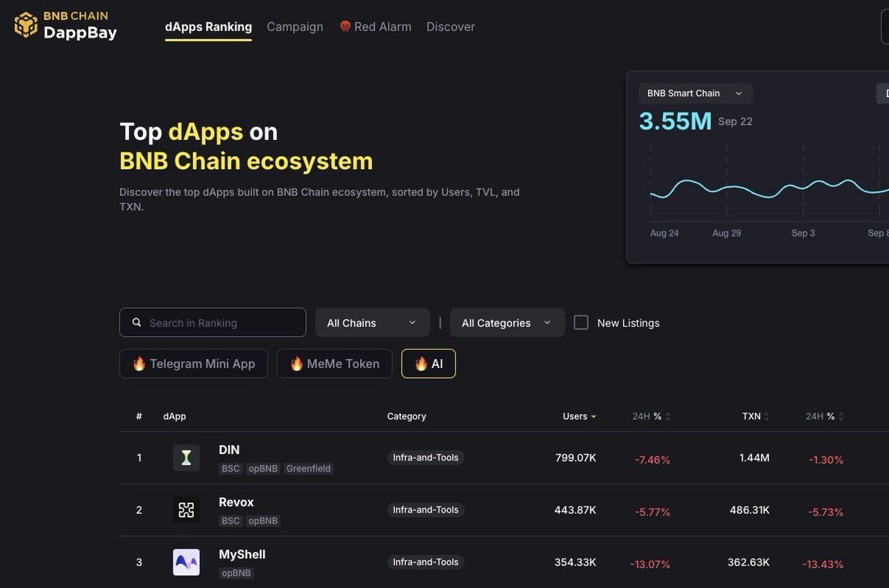This screenshot has width=889, height=588.
Task: Click the Revox dApp logo
Action: pyautogui.click(x=186, y=510)
